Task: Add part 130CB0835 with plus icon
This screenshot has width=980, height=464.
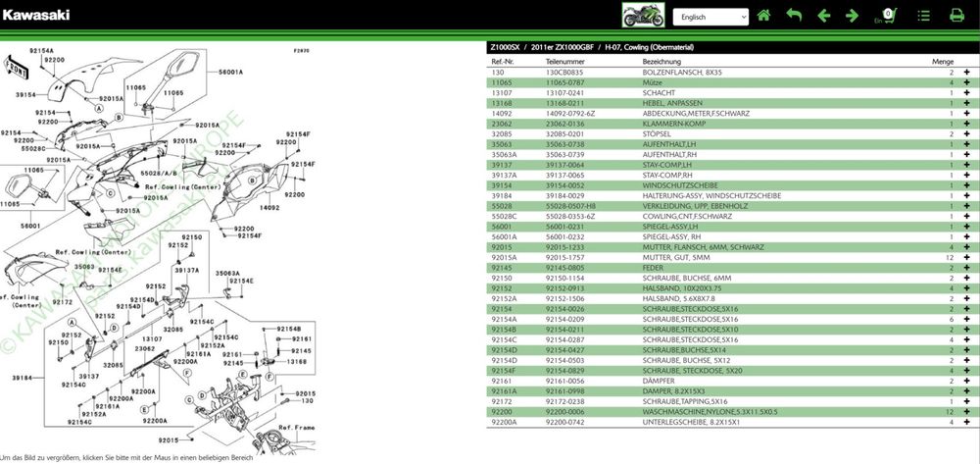Action: (967, 72)
